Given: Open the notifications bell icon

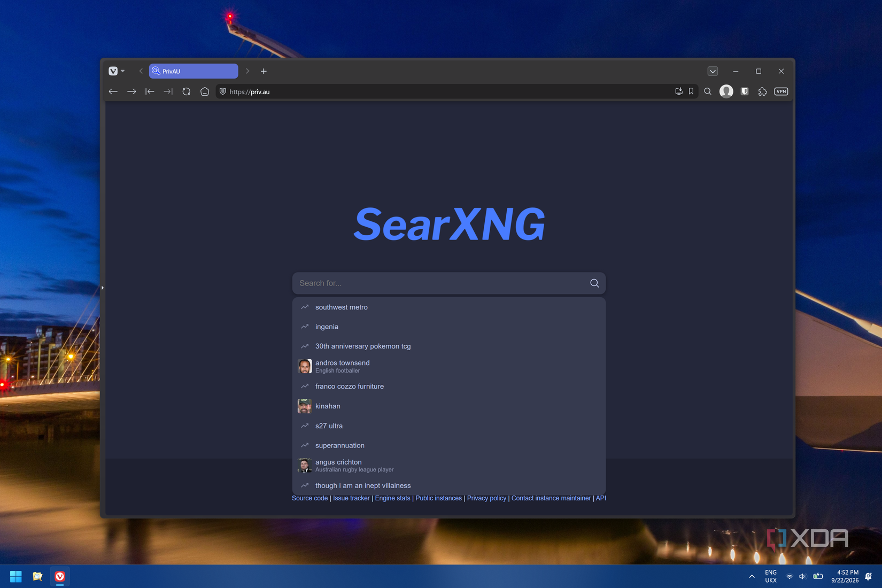Looking at the screenshot, I should point(869,576).
